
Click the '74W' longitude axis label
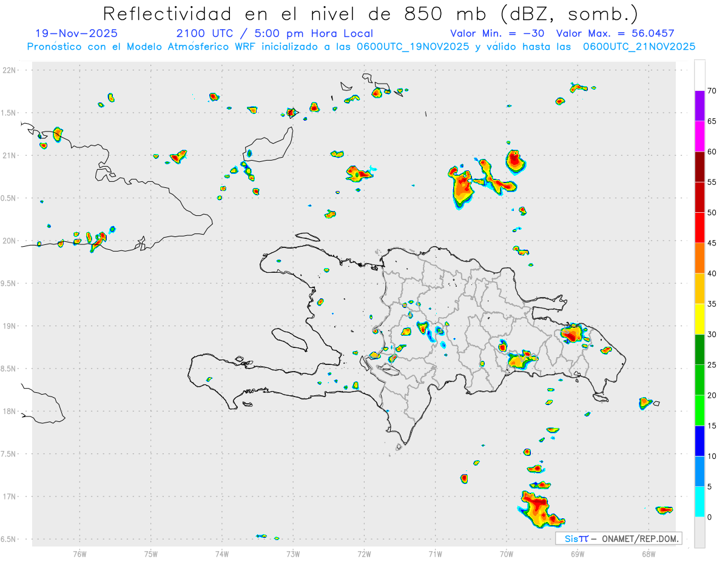tap(222, 554)
